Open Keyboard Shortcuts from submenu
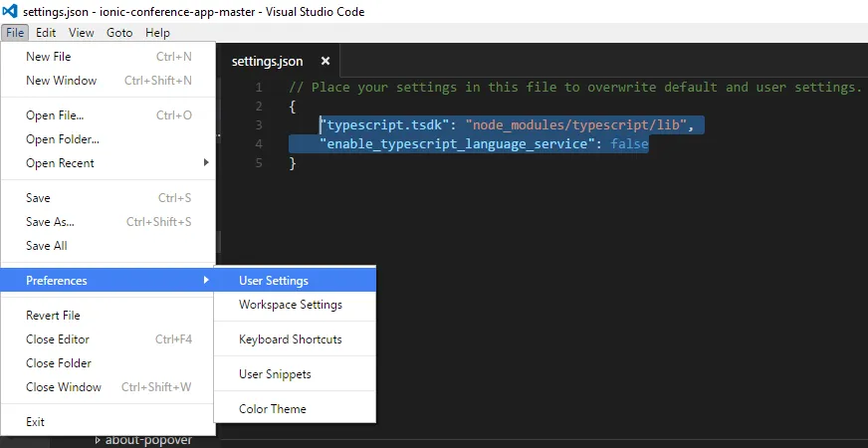The height and width of the screenshot is (448, 868). (x=295, y=338)
